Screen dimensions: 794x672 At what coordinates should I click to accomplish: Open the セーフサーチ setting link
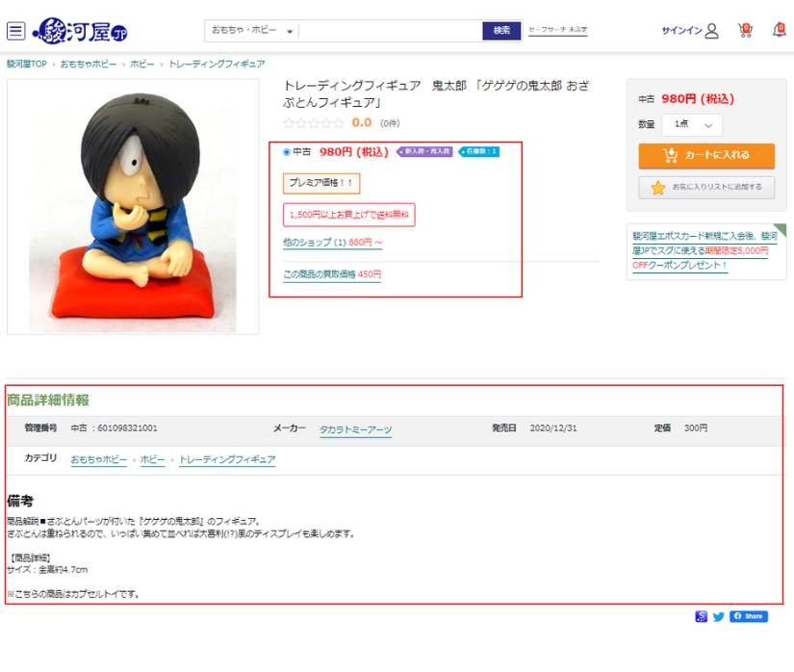(x=558, y=30)
